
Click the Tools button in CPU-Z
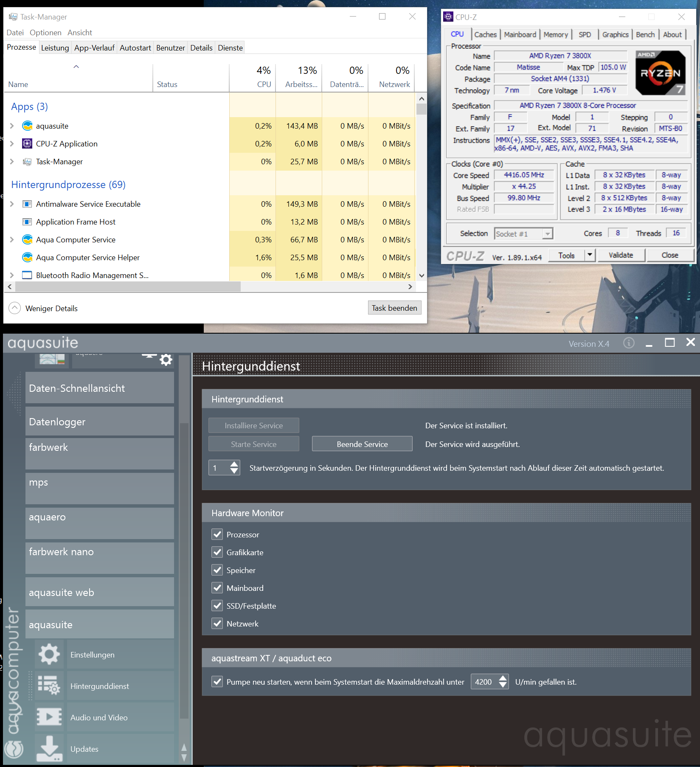566,255
